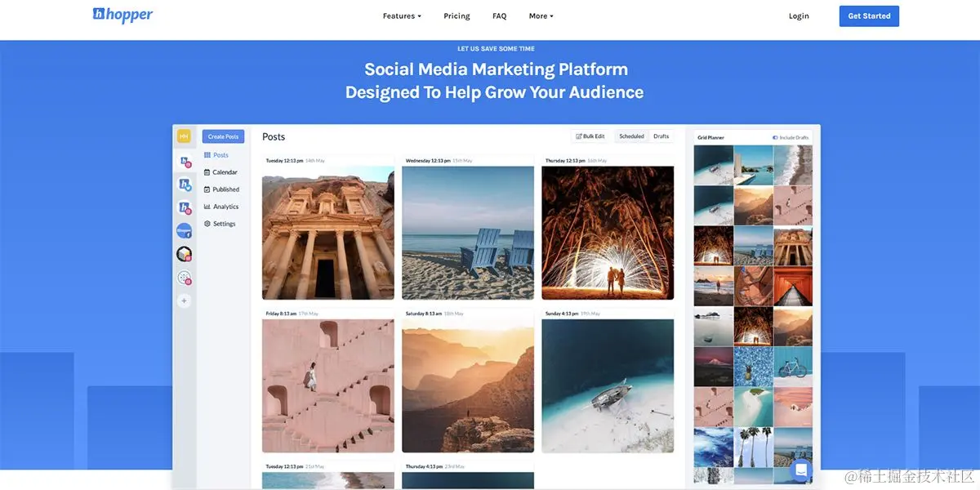The image size is (980, 490).
Task: Expand the Features dropdown in navigation
Action: (x=402, y=16)
